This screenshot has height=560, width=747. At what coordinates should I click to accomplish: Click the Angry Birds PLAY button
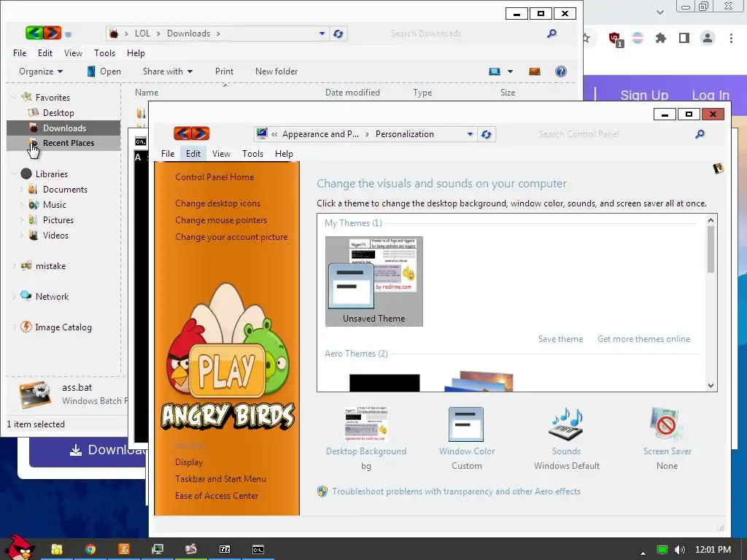click(227, 371)
